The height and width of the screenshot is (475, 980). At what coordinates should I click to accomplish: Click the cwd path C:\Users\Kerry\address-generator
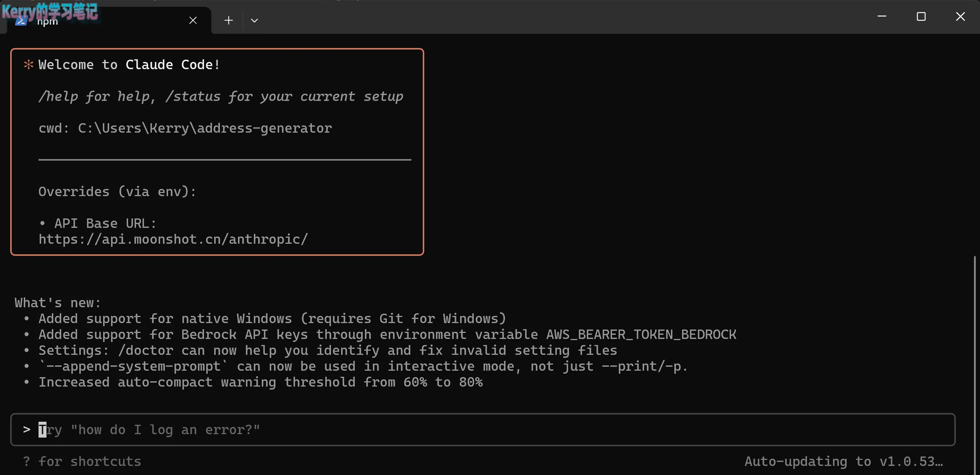coord(205,128)
